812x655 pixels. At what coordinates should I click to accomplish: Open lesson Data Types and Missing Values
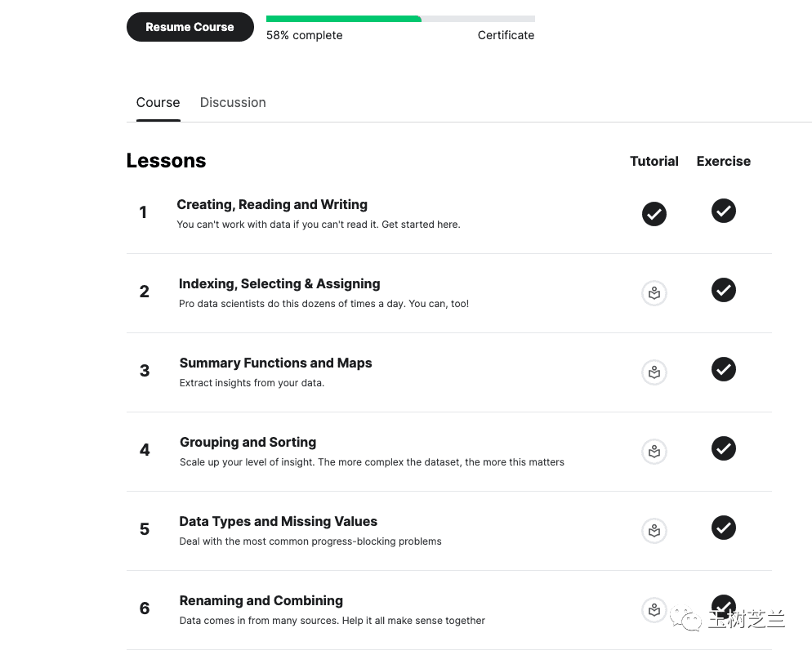click(278, 522)
